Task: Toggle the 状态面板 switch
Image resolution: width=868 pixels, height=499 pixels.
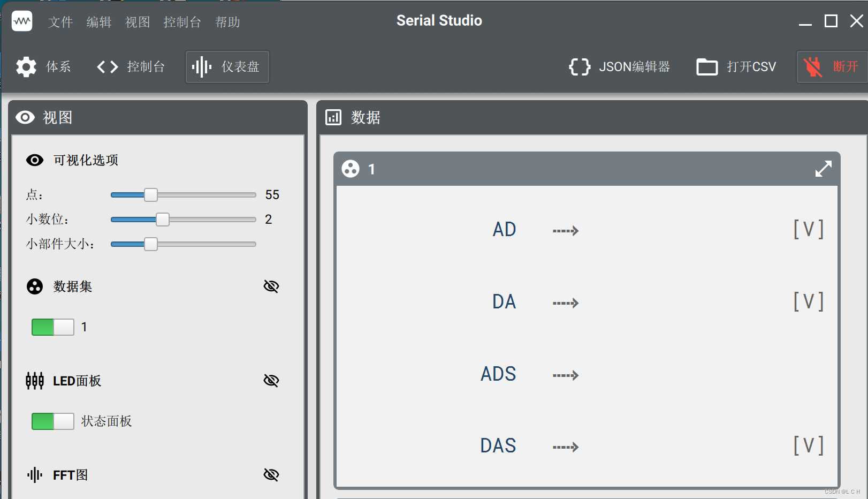Action: point(53,421)
